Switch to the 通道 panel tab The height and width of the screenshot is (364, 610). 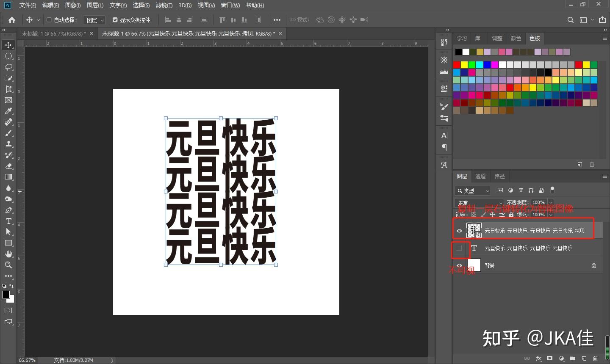pyautogui.click(x=480, y=176)
